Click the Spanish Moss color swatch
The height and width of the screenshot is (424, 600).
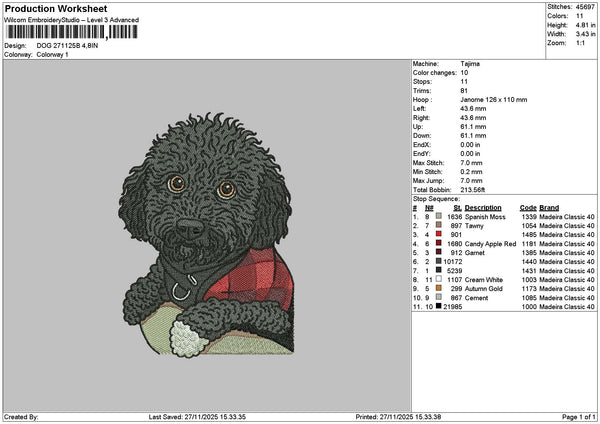[x=439, y=217]
